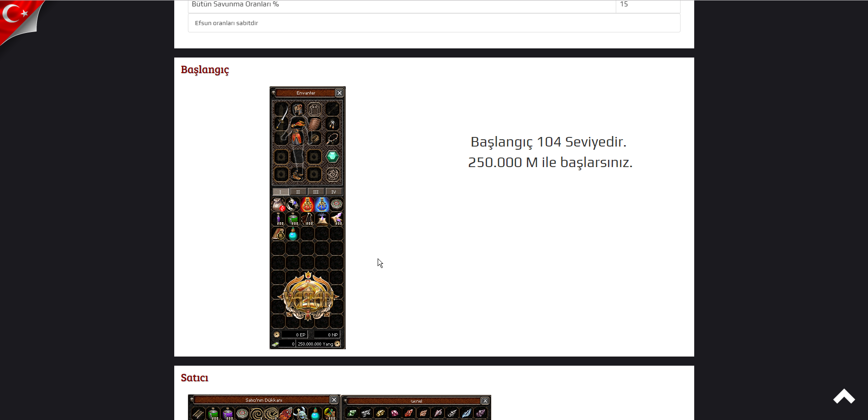868x420 pixels.
Task: Click the 'Başlangıç 104 Seviyedir.' text
Action: pyautogui.click(x=548, y=142)
